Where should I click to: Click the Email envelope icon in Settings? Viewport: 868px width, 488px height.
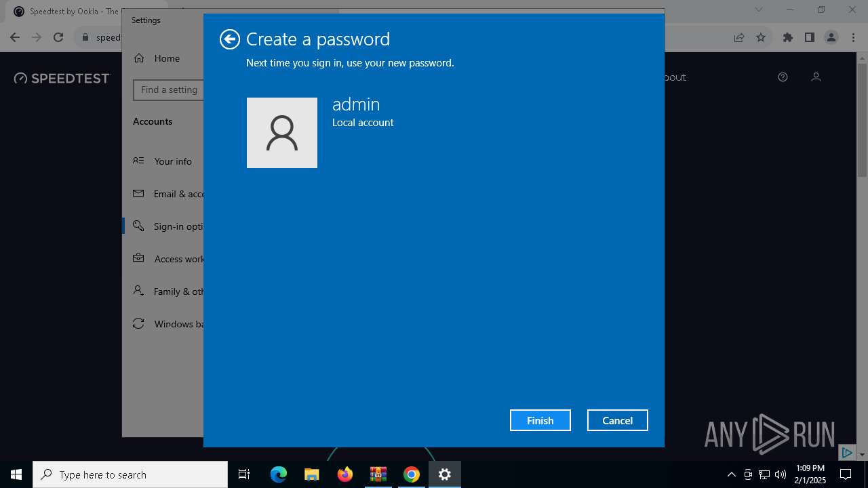click(138, 193)
